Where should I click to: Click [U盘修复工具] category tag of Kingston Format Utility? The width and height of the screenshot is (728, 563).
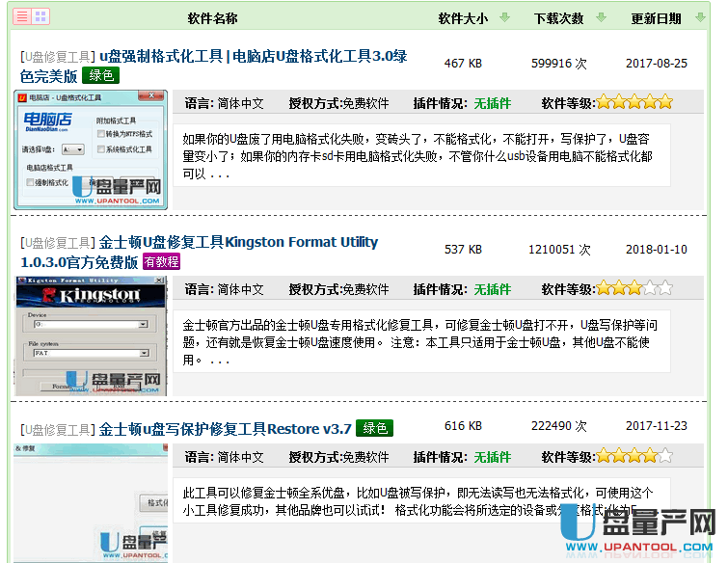pos(57,243)
